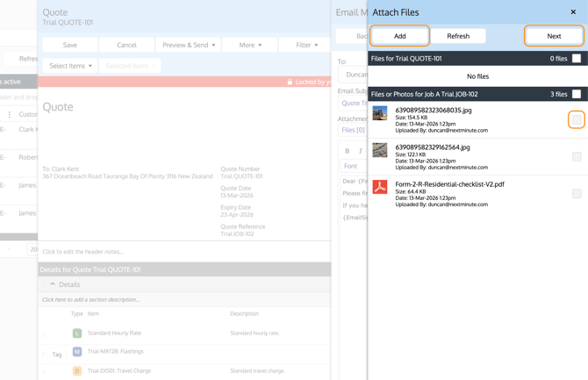Viewport: 588px width, 380px height.
Task: Open thumbnail of 639089582323068035.jpg
Action: 380,113
